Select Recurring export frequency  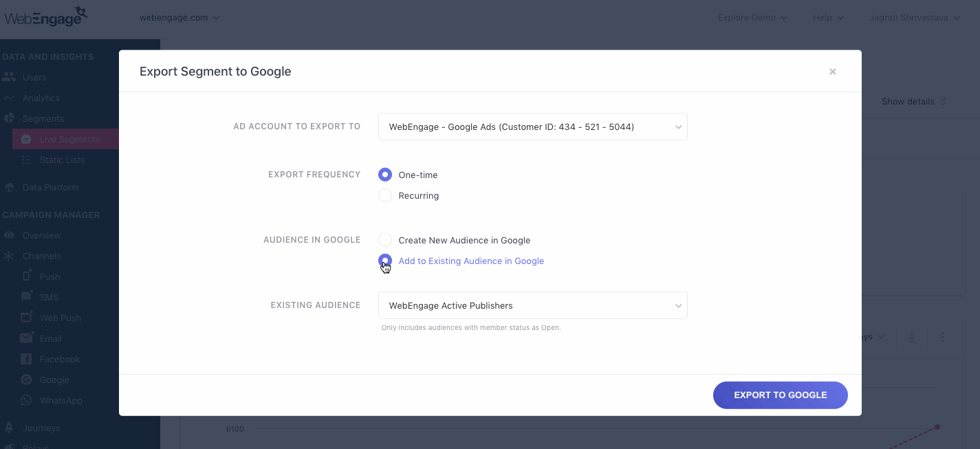pyautogui.click(x=385, y=195)
